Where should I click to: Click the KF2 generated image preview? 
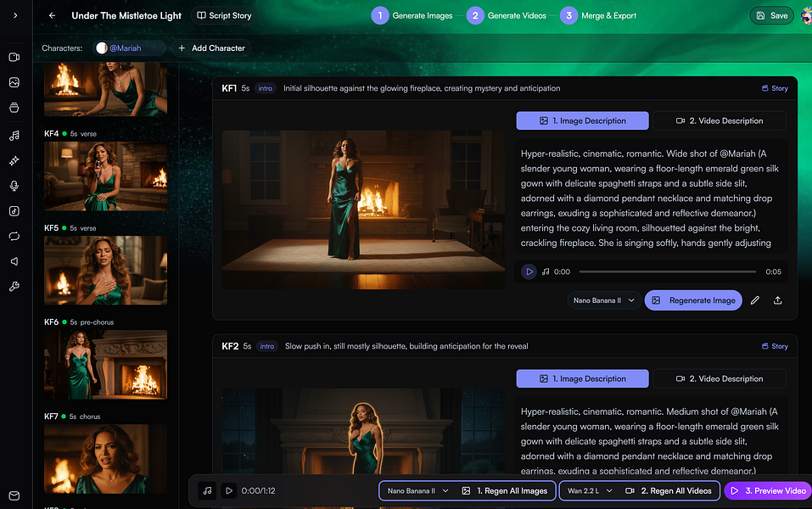[x=363, y=431]
